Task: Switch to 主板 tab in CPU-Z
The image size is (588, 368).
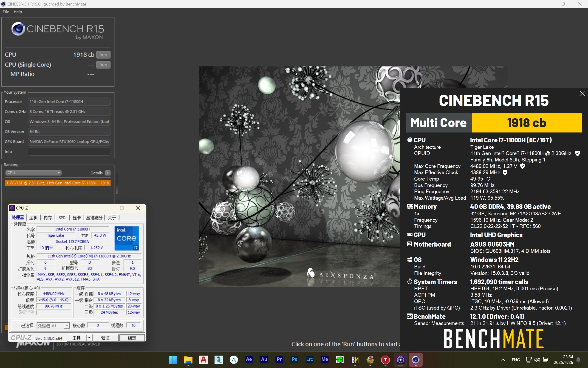Action: (34, 218)
